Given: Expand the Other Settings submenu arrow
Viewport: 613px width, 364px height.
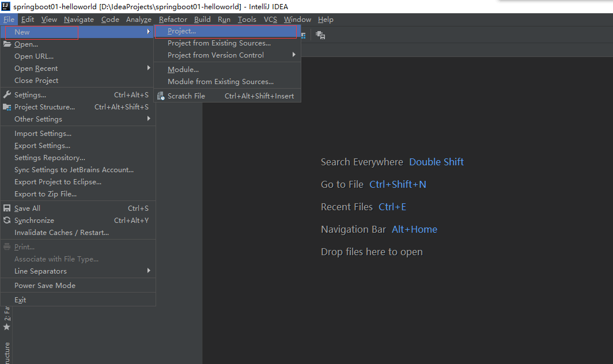Looking at the screenshot, I should point(149,118).
